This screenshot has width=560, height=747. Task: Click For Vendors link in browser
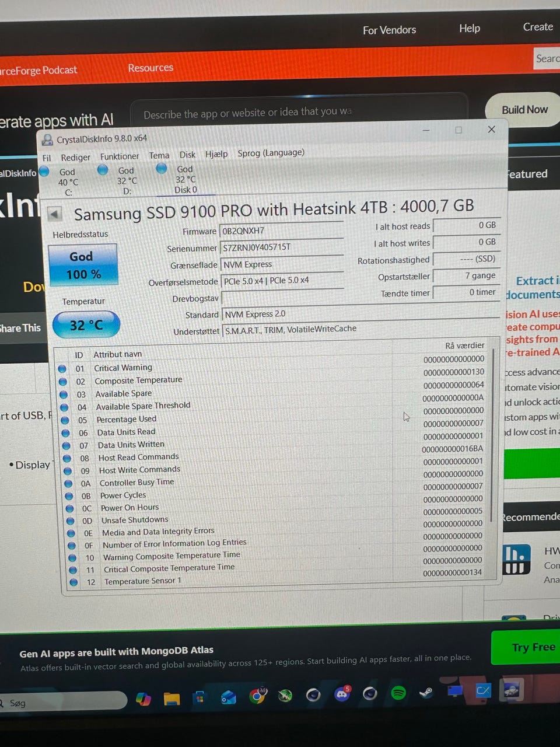389,30
